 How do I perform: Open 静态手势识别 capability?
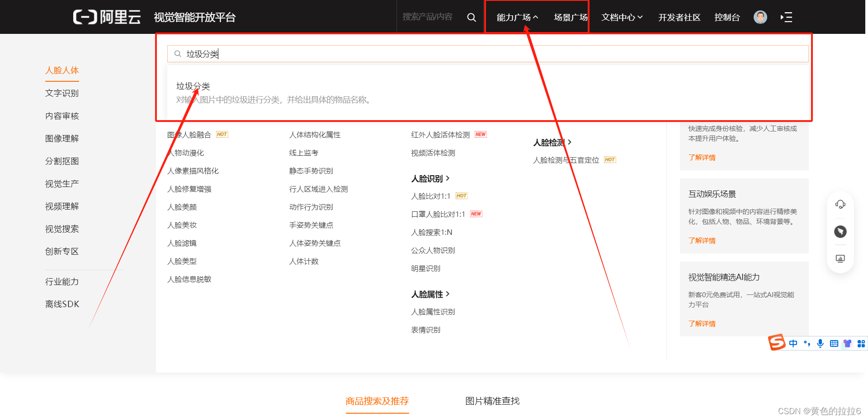311,171
